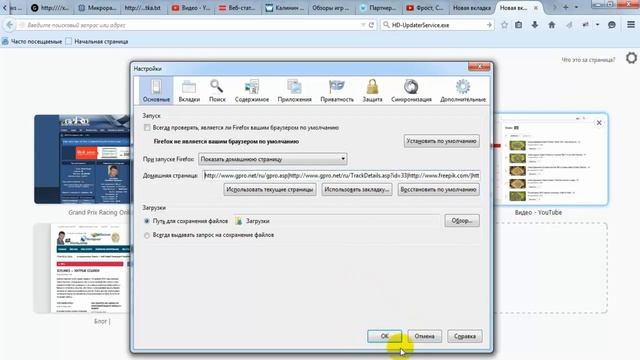Switch to the Обзоры игр... browser tab

331,8
